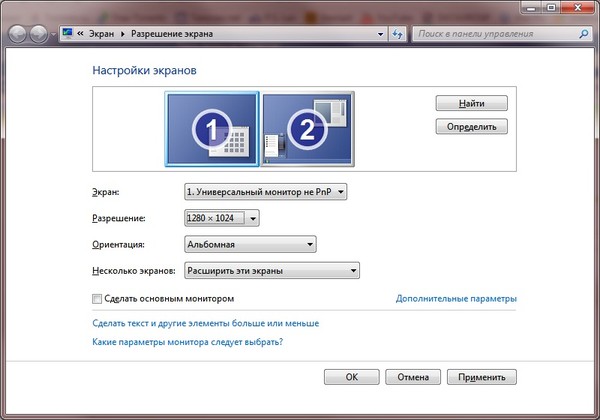Click the Экран breadcrumb item
The image size is (600, 420).
pos(101,34)
